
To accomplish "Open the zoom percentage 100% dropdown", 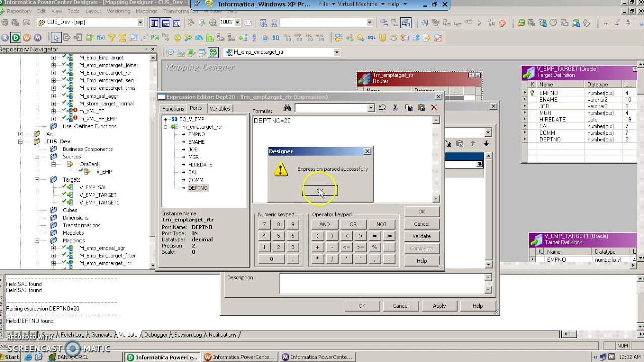I will 237,22.
